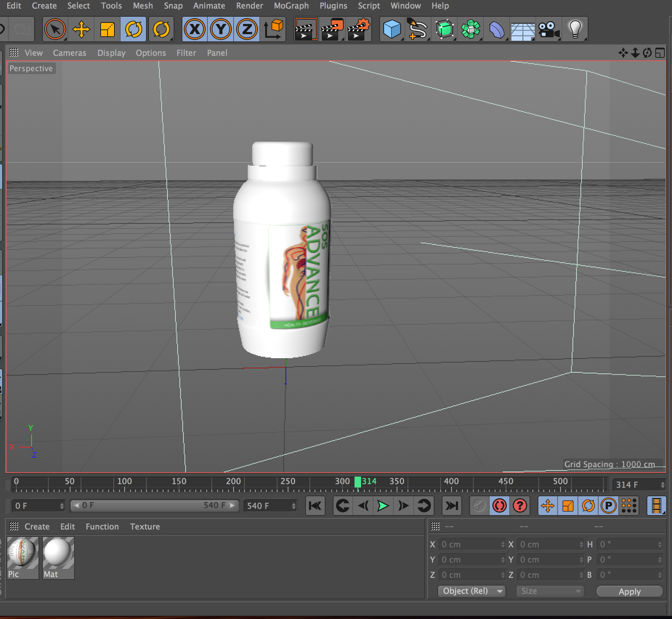Screen dimensions: 672x619
Task: Click the 0 F to 540 F preview range slider
Action: click(x=154, y=506)
